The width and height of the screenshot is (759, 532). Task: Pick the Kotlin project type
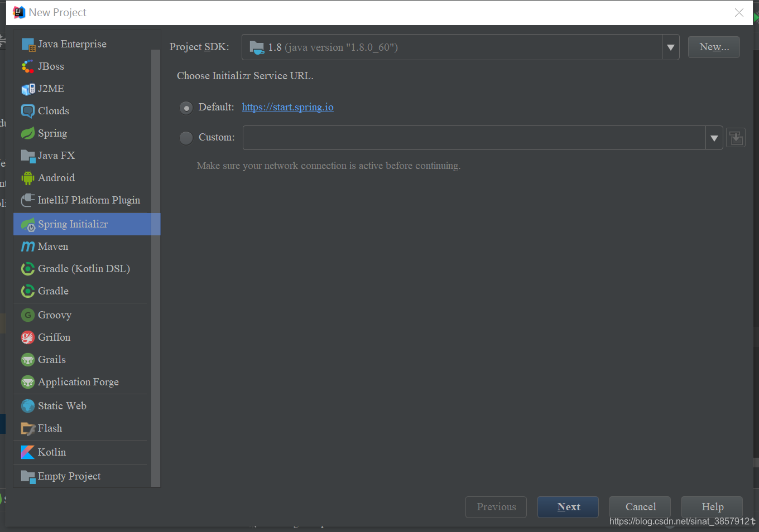pyautogui.click(x=81, y=452)
